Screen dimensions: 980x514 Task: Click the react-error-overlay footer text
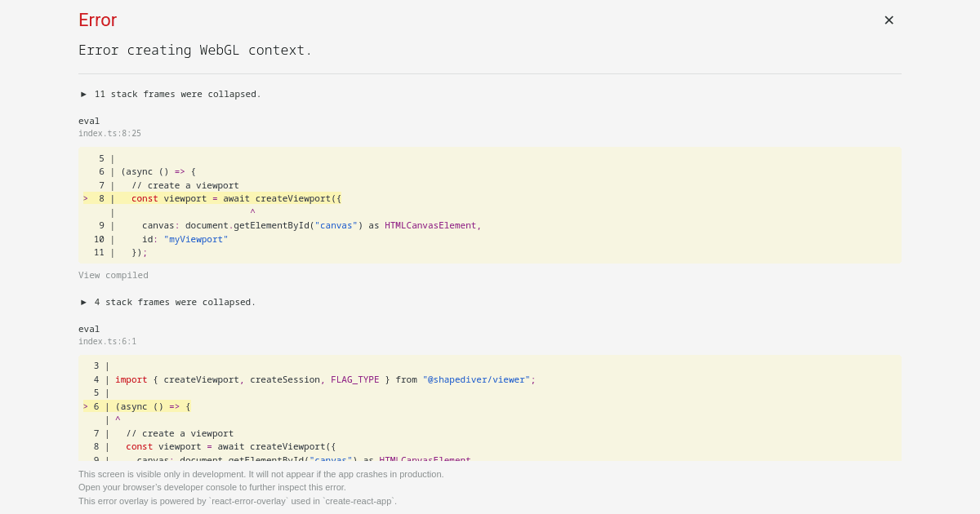[x=237, y=501]
